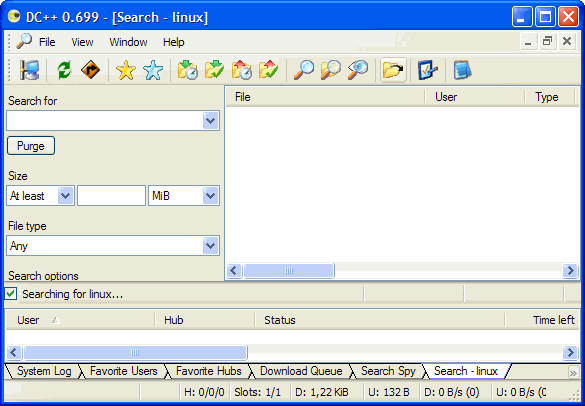Open the File menu
Viewport: 585px width, 406px height.
47,42
